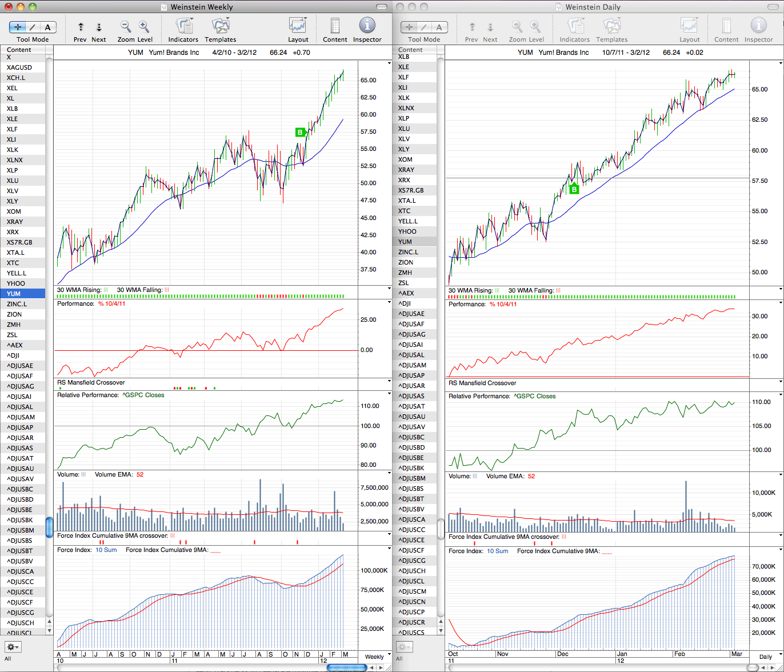Open gear action menu below weekly content list
The width and height of the screenshot is (784, 672).
click(13, 647)
